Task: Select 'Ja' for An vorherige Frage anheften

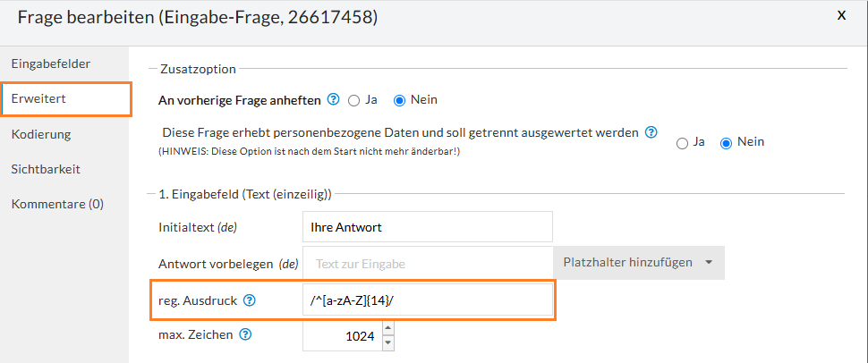Action: [x=354, y=99]
